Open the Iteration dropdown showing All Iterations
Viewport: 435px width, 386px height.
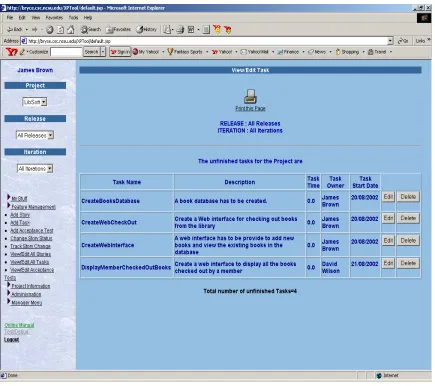(x=35, y=169)
